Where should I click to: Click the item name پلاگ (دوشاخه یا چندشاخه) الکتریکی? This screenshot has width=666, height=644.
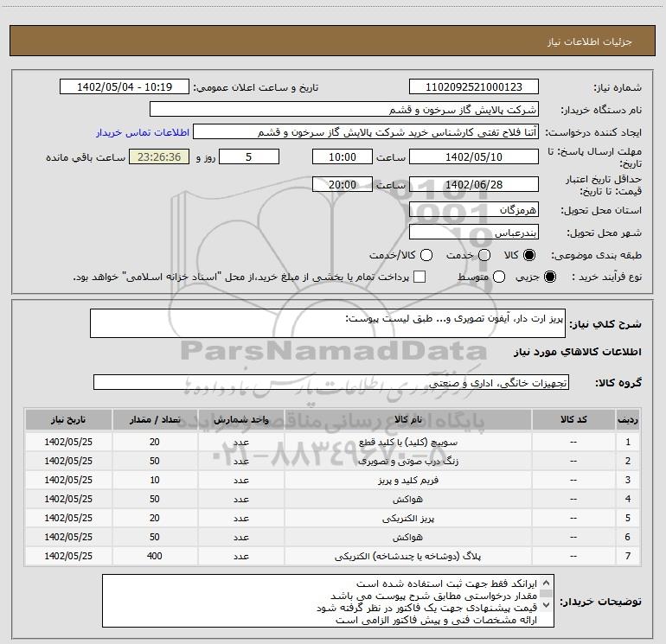(x=407, y=556)
